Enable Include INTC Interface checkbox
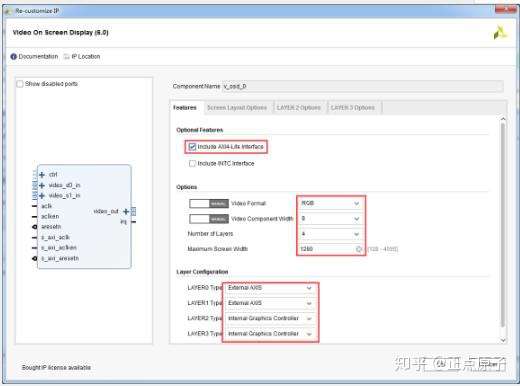The image size is (520, 386). 192,163
